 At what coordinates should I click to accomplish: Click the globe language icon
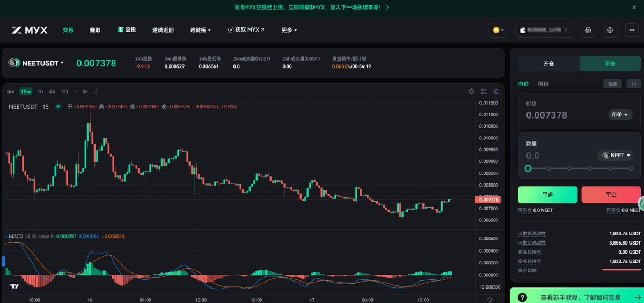[x=610, y=30]
